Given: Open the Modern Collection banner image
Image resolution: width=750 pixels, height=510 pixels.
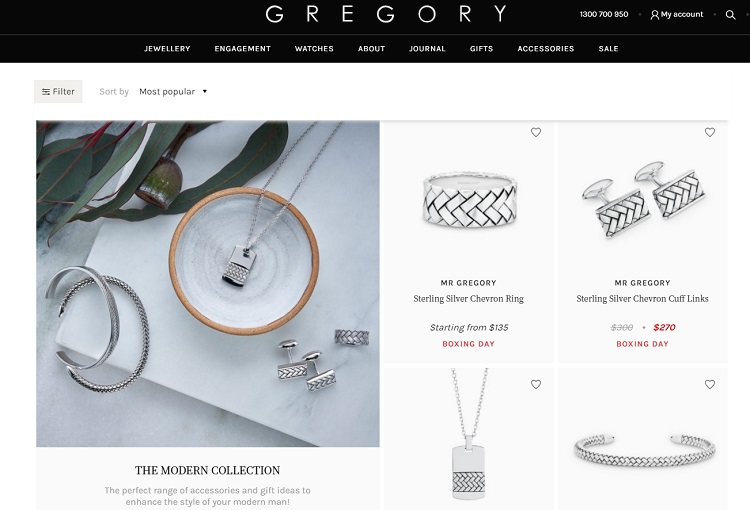Looking at the screenshot, I should click(x=208, y=284).
